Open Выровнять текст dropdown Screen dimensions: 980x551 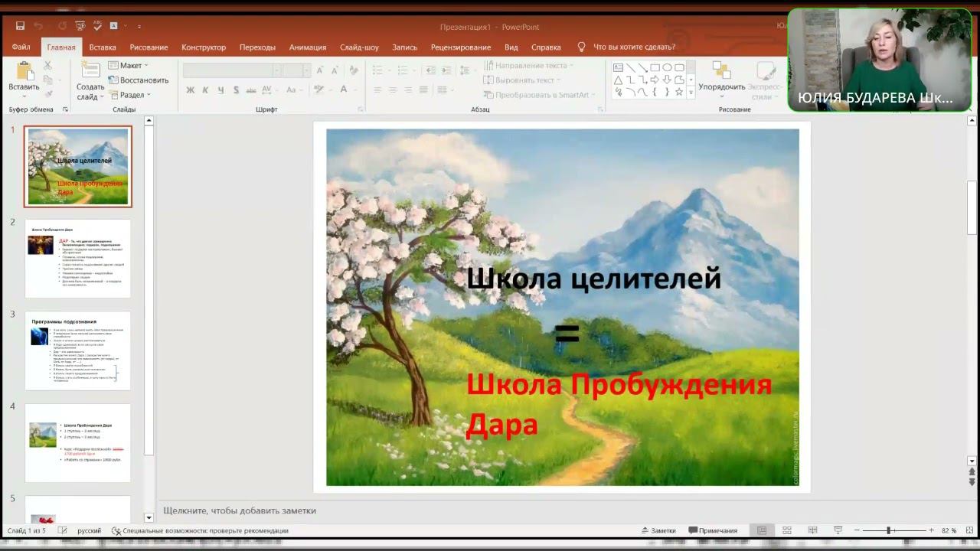523,80
